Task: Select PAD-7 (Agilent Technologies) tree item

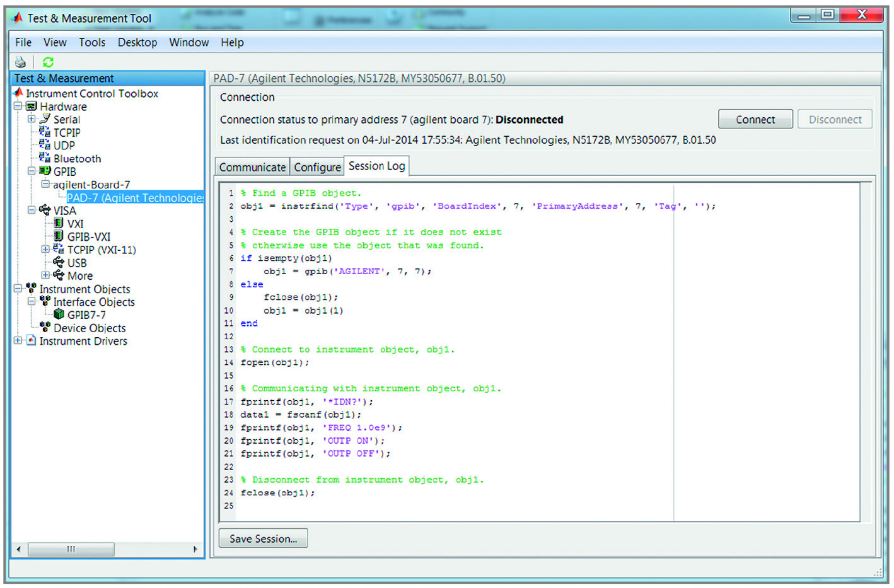Action: 135,197
